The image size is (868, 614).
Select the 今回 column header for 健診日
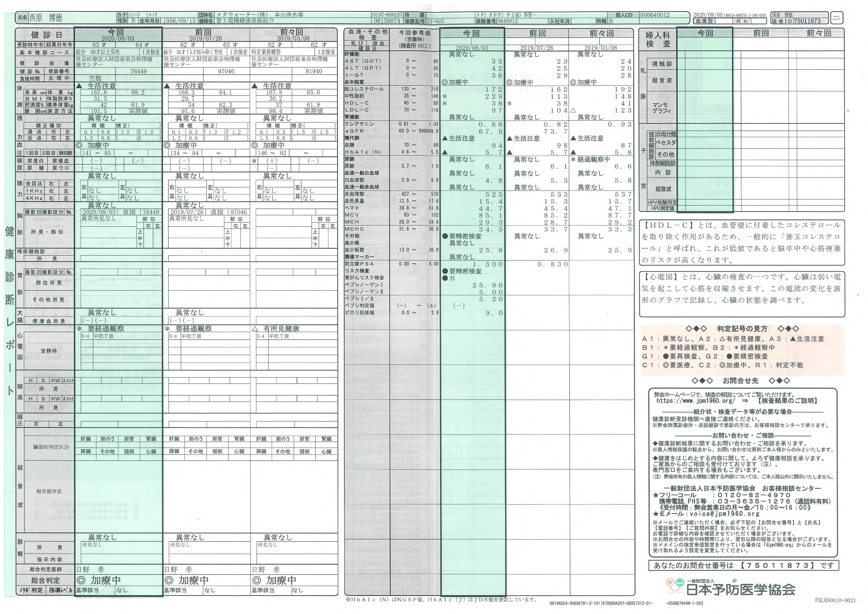point(116,32)
